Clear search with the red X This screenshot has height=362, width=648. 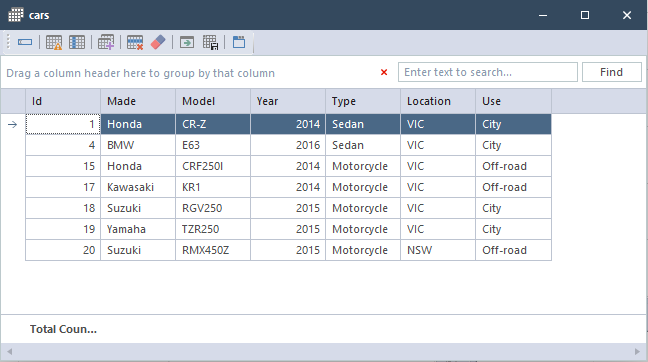(x=384, y=72)
